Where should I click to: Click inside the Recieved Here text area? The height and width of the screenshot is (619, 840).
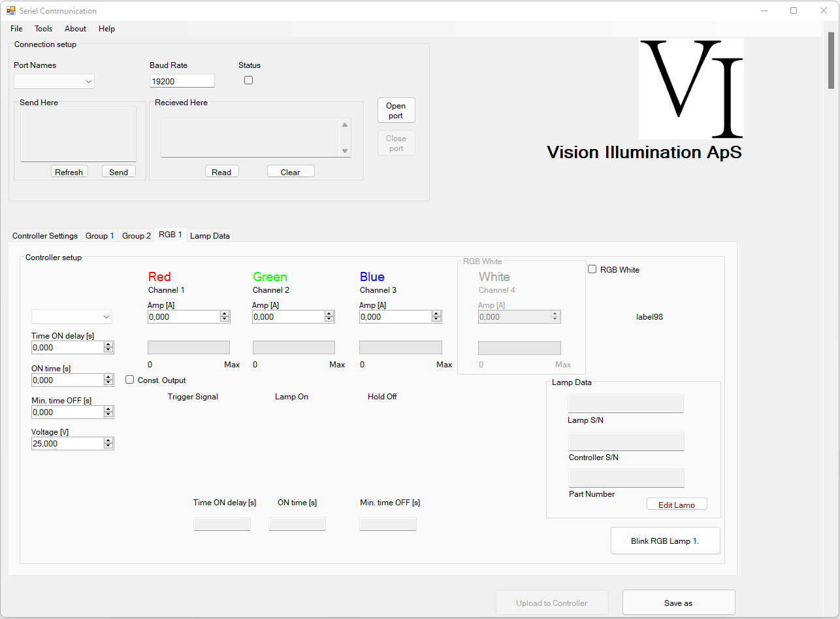click(250, 137)
